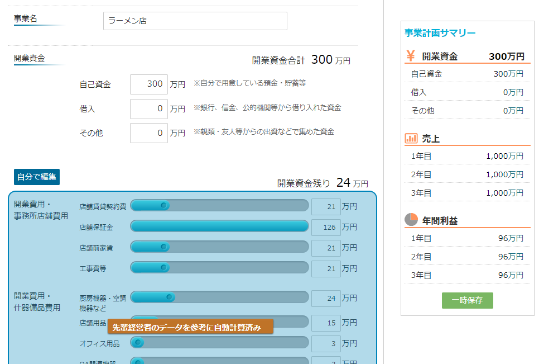Click the green 一時保存 button
Image resolution: width=539 pixels, height=364 pixels.
point(467,300)
